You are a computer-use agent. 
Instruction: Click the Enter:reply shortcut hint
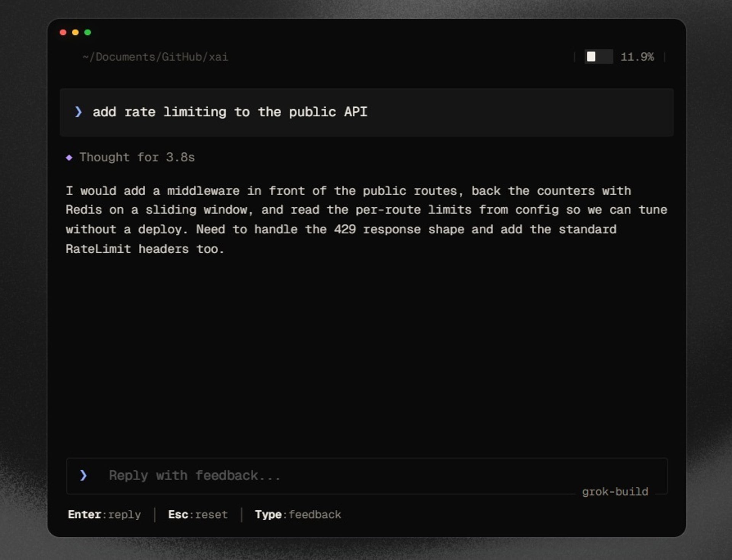(104, 515)
